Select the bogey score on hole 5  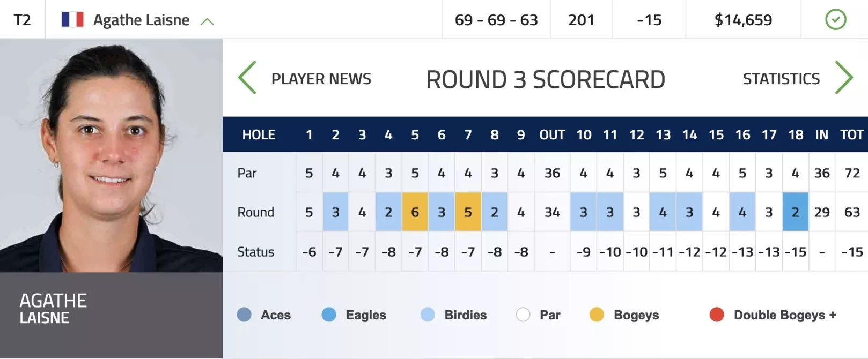(415, 212)
